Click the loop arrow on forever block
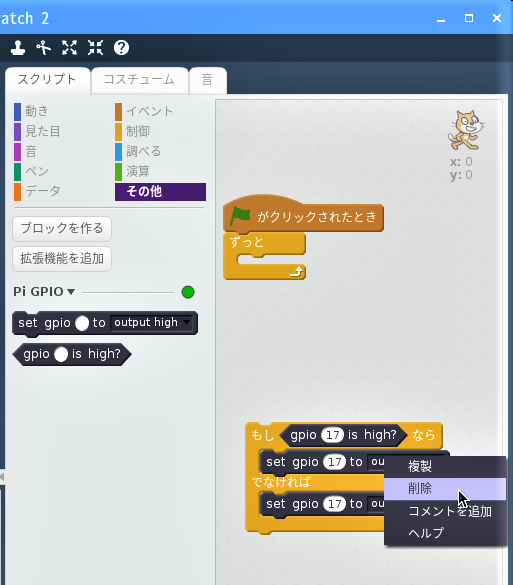The image size is (513, 585). pos(297,272)
